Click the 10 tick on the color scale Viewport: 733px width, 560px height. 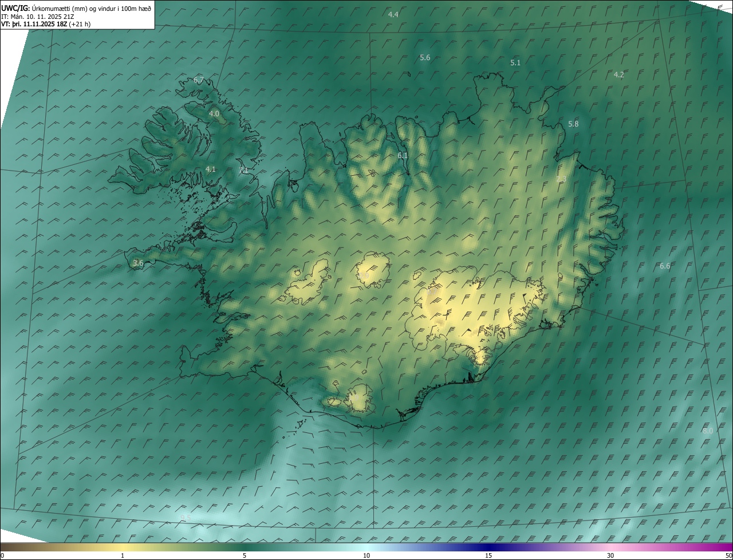coord(366,556)
